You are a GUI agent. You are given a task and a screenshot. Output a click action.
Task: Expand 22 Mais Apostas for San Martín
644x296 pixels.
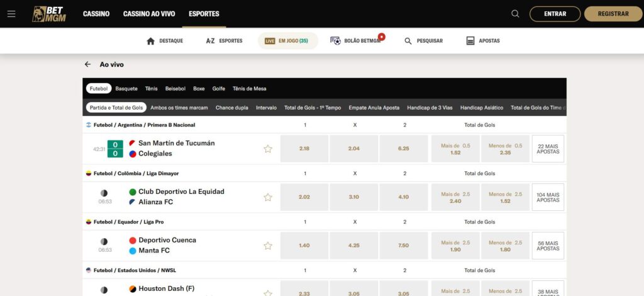[548, 149]
